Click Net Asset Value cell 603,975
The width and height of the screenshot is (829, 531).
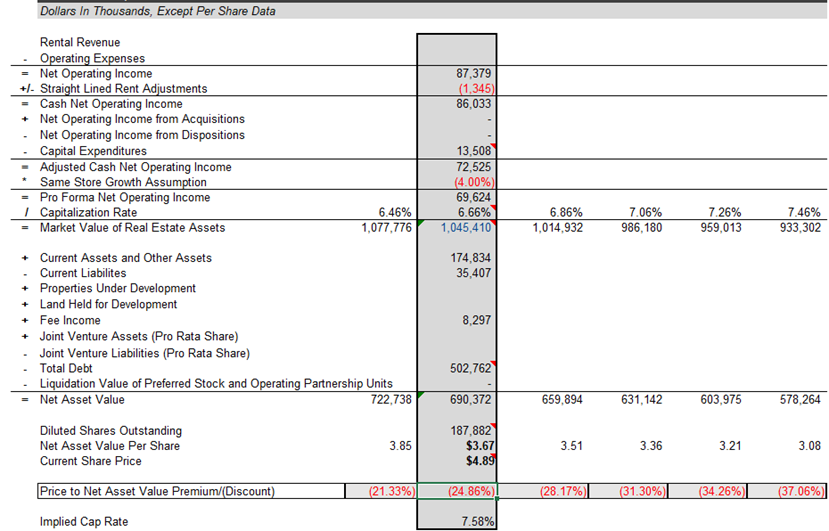(x=721, y=400)
